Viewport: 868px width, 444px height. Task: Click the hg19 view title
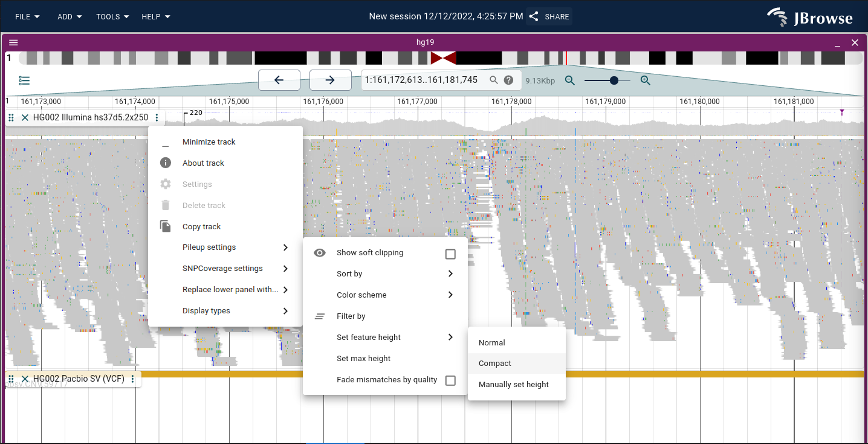tap(425, 42)
